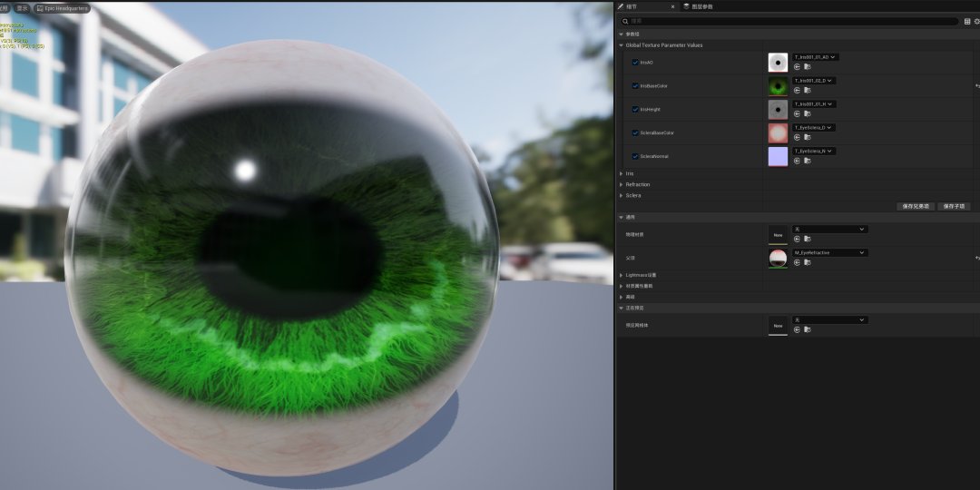Click use-selected-asset icon for ScleraBaseColor
Image resolution: width=980 pixels, height=490 pixels.
[x=797, y=138]
